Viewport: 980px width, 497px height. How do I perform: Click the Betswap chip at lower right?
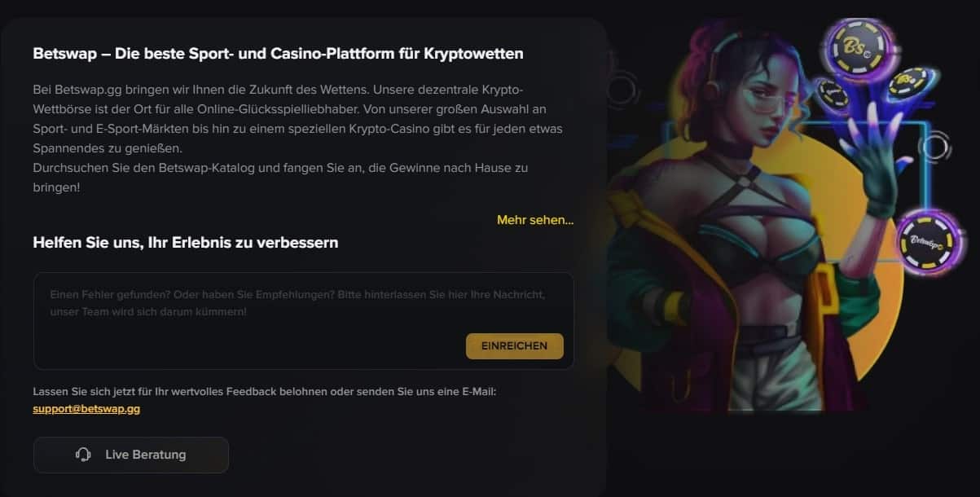[930, 244]
